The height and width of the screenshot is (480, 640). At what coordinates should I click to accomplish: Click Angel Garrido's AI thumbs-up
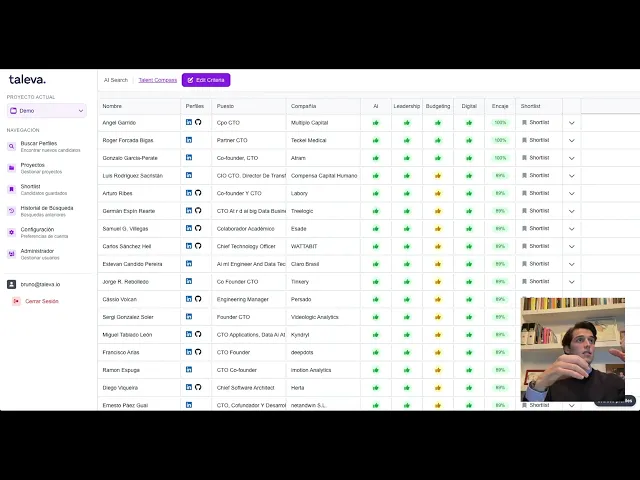click(376, 122)
